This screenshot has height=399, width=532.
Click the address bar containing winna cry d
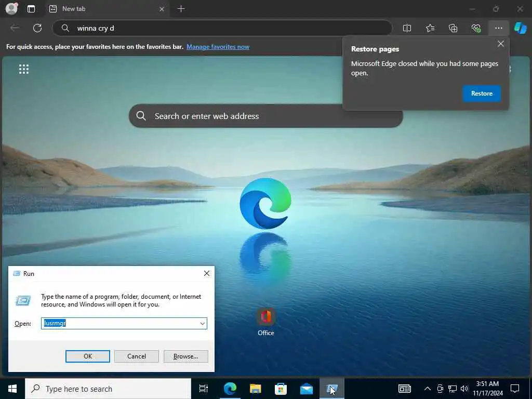pyautogui.click(x=222, y=28)
